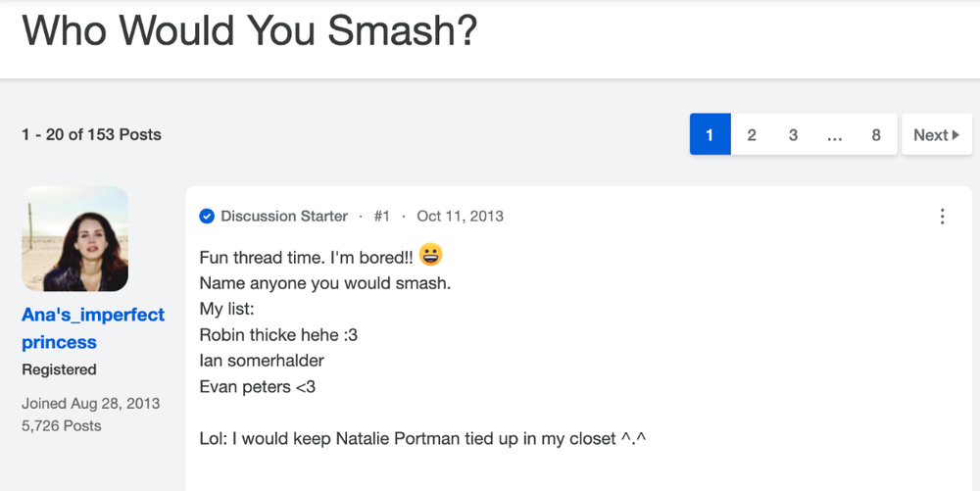View the poster's avatar image

point(75,238)
